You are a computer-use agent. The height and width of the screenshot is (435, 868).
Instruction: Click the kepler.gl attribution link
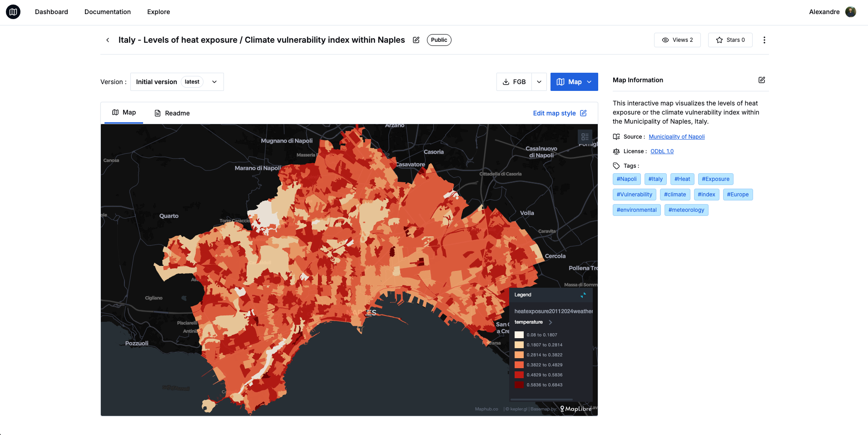coord(518,409)
